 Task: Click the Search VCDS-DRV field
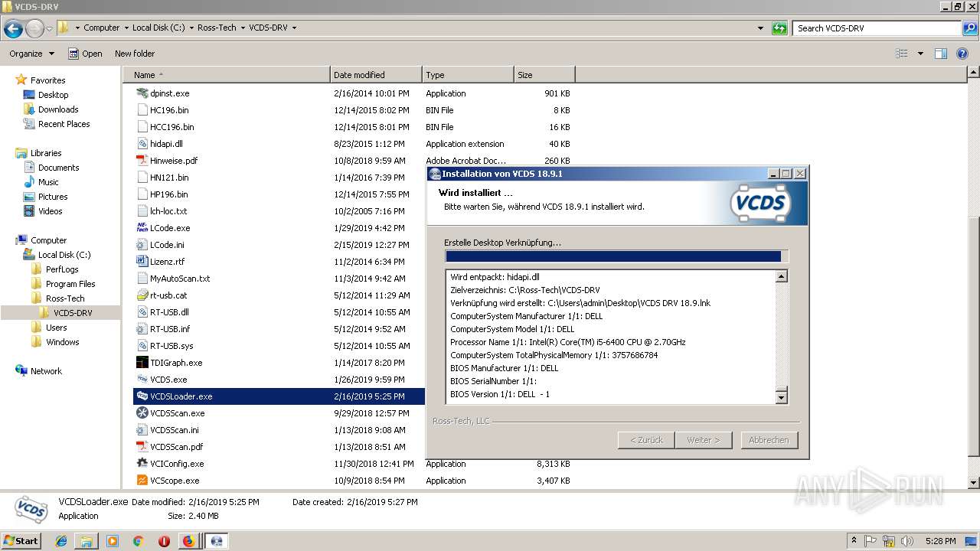click(877, 28)
